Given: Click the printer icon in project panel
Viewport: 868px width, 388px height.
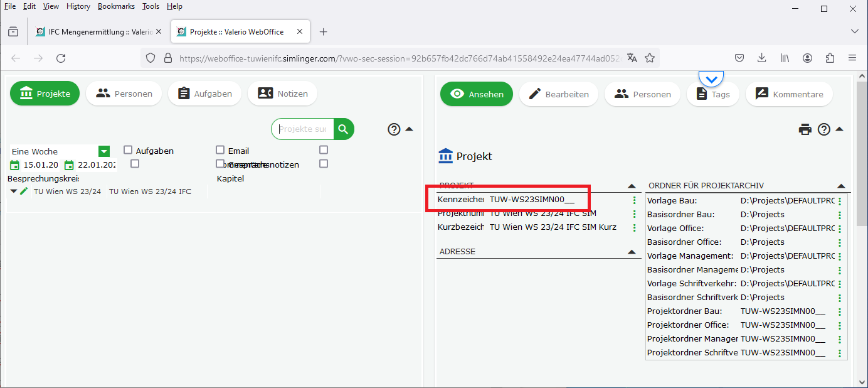Looking at the screenshot, I should click(805, 129).
